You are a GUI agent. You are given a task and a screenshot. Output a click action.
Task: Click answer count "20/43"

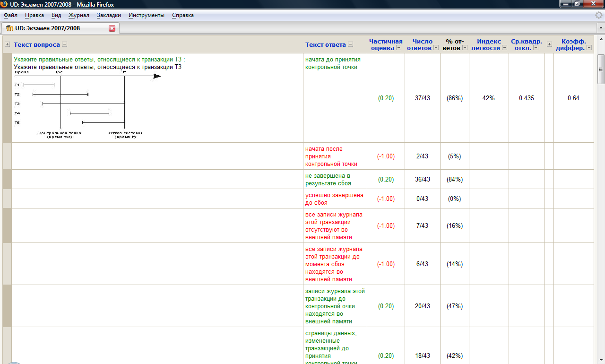point(423,306)
